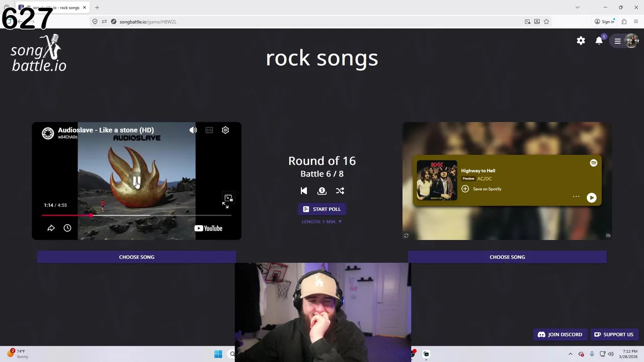Open a new browser tab
Screen dimensions: 644x362
click(x=97, y=8)
